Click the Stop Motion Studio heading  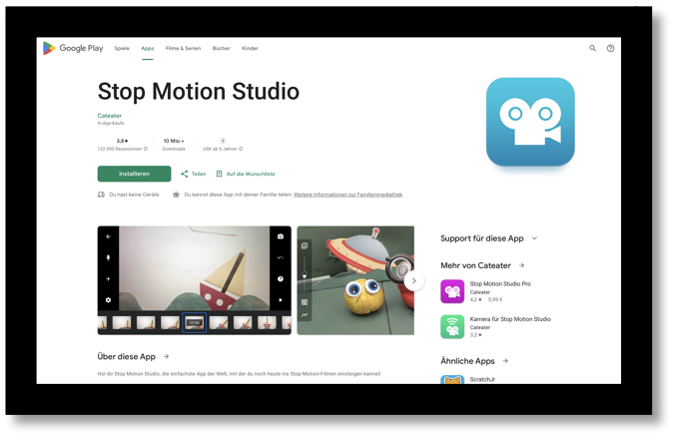198,91
